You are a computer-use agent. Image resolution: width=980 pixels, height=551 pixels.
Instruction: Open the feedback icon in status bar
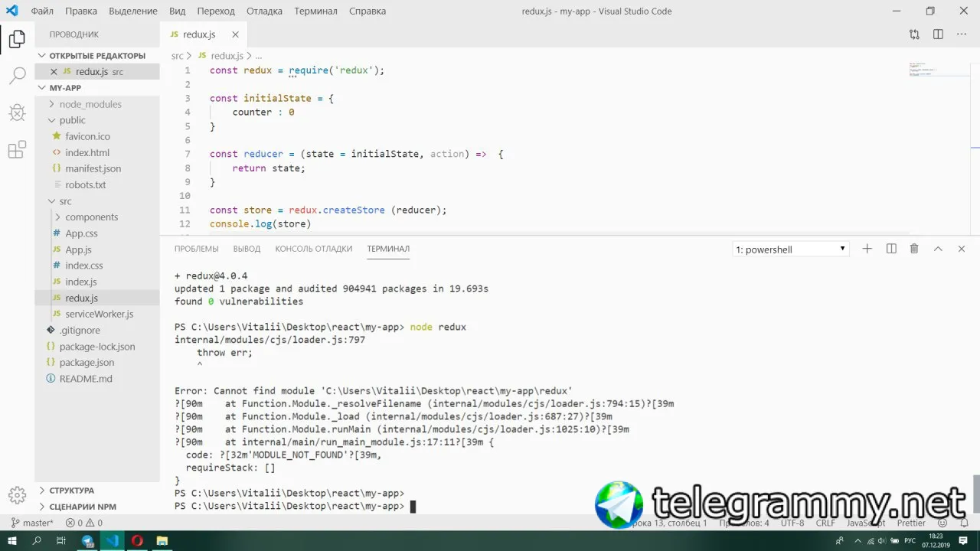coord(943,523)
